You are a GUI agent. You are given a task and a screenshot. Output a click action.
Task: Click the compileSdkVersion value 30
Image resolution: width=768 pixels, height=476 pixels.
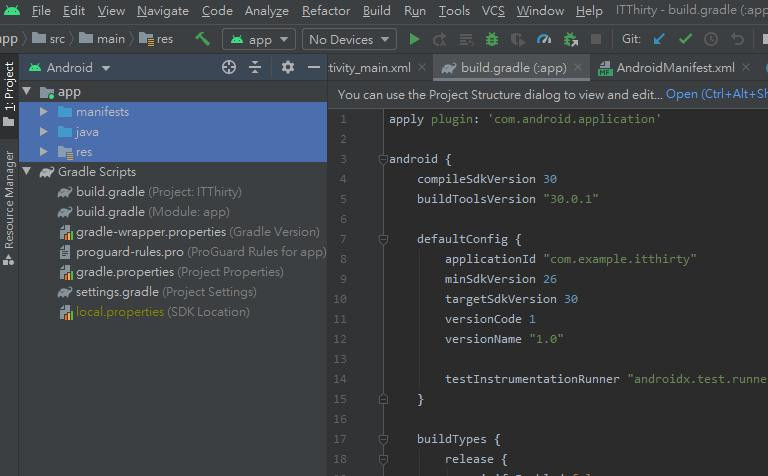(x=550, y=179)
